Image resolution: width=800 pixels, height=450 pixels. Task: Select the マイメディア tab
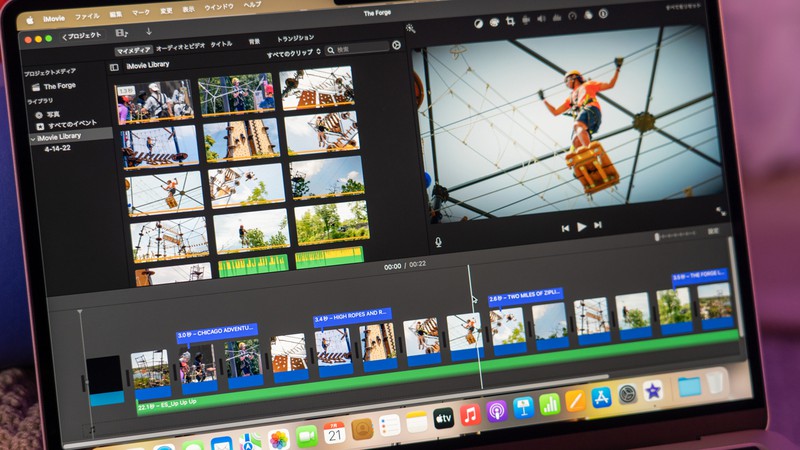pyautogui.click(x=133, y=51)
